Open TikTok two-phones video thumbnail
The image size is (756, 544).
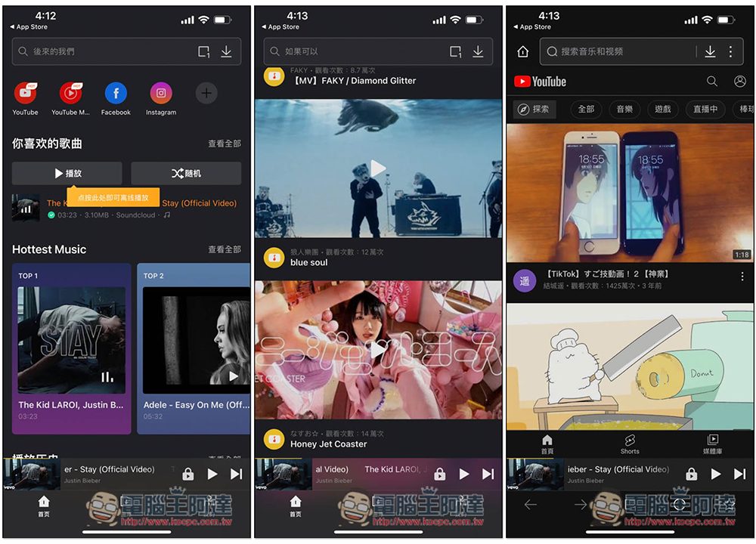pyautogui.click(x=630, y=193)
